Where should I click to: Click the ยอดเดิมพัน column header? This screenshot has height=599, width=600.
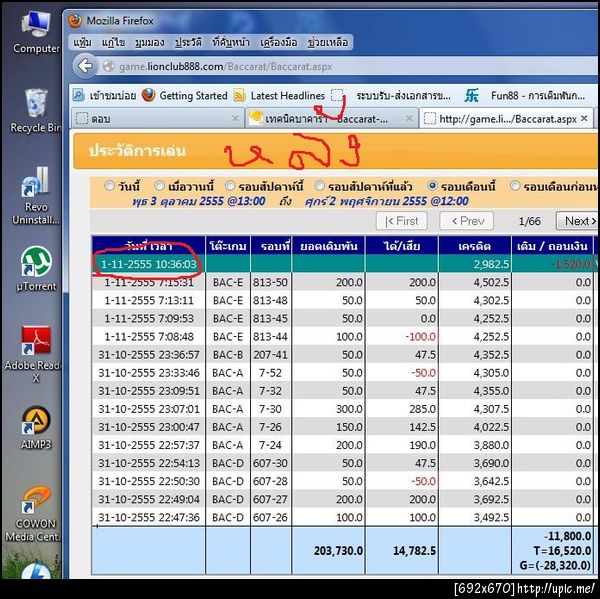pyautogui.click(x=329, y=246)
